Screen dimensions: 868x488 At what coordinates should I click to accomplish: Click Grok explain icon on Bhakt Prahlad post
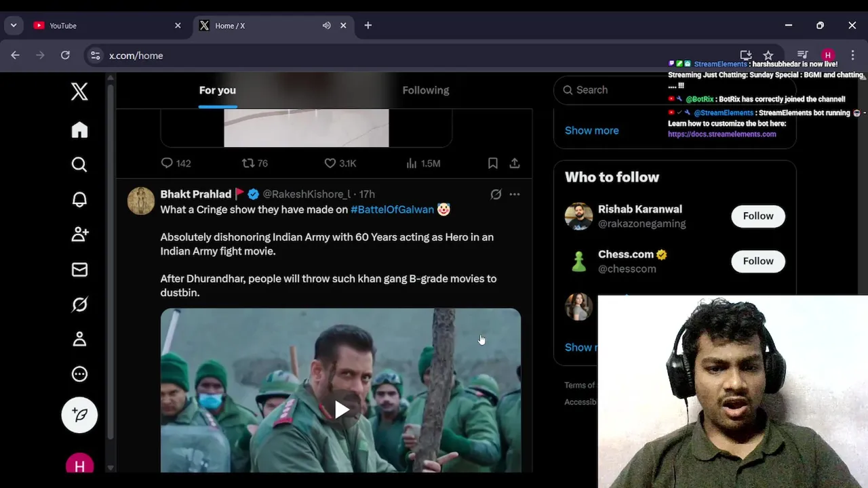(496, 195)
